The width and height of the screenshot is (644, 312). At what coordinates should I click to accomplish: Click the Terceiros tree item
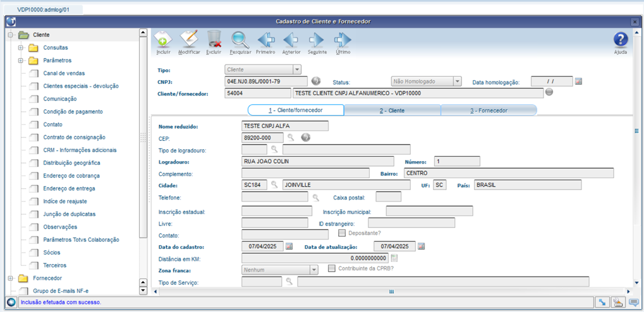point(54,265)
